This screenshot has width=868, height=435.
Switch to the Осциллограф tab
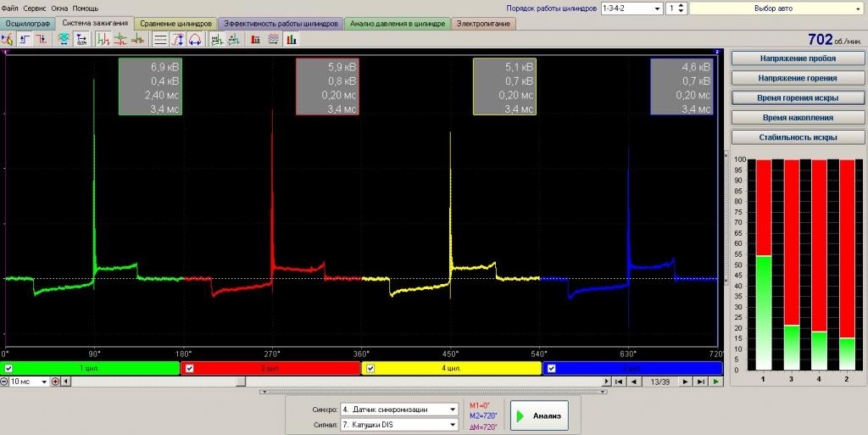coord(28,24)
